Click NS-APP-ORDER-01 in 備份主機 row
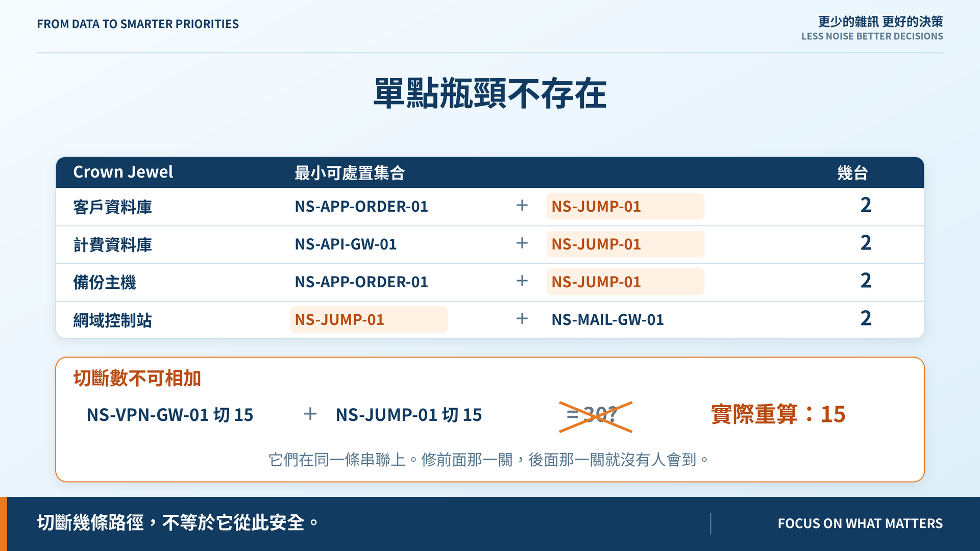Viewport: 980px width, 551px height. pyautogui.click(x=361, y=282)
